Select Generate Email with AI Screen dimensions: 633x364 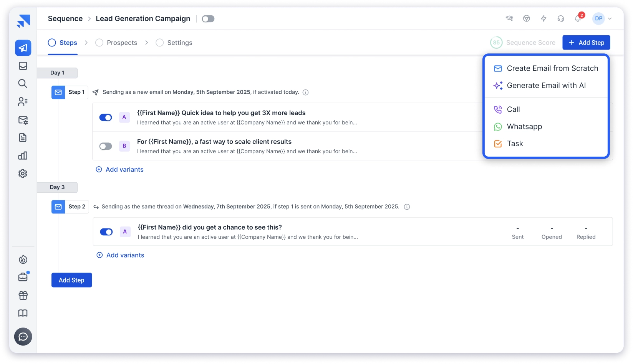546,85
